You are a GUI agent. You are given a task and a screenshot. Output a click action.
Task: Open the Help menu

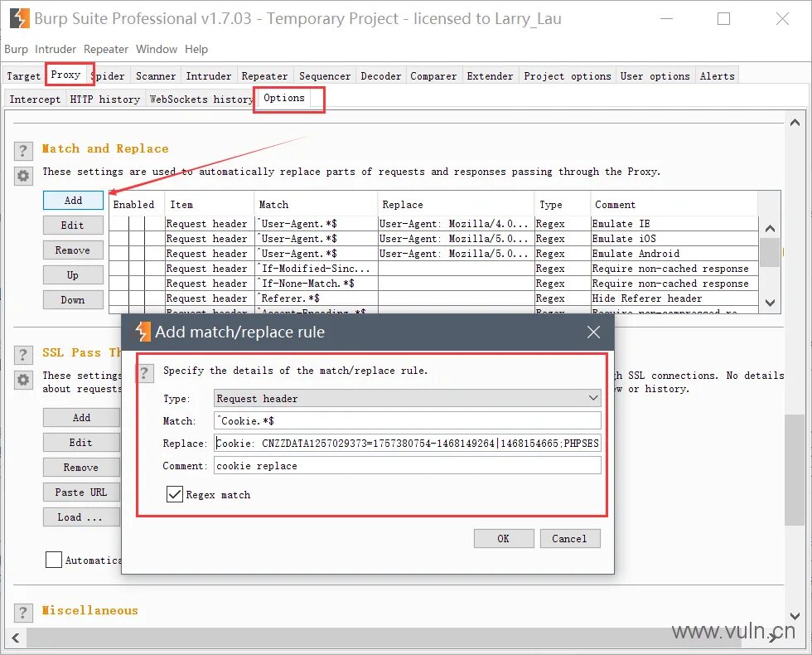coord(196,49)
